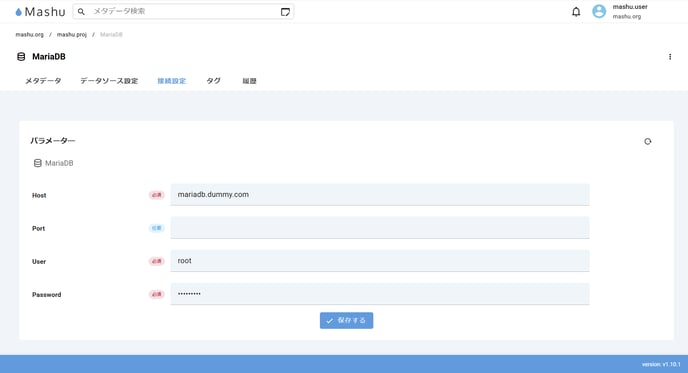This screenshot has height=373, width=688.
Task: Switch to the メタデータ tab
Action: point(43,81)
